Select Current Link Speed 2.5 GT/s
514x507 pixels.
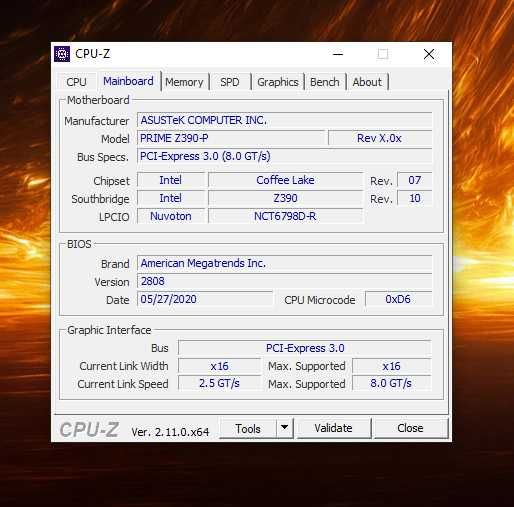point(219,383)
